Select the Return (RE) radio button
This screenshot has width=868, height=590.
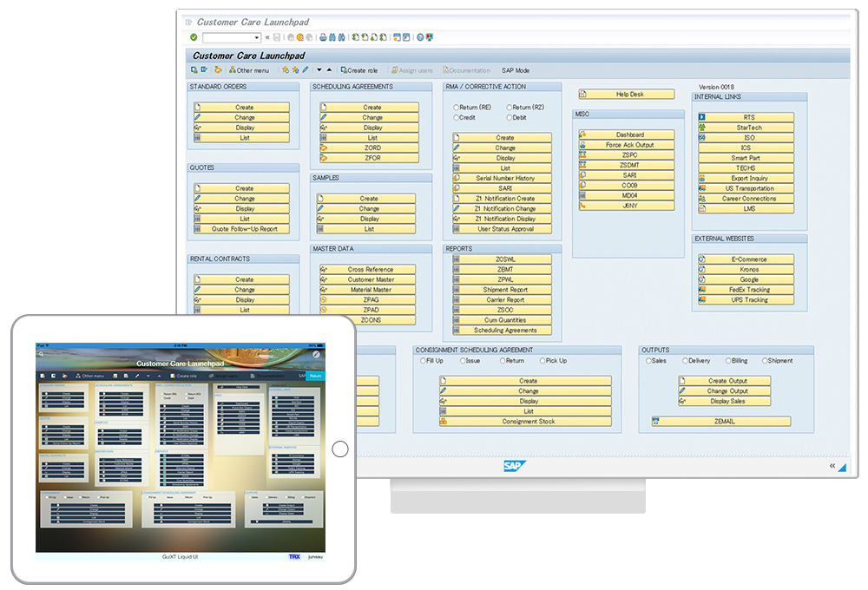coord(457,107)
